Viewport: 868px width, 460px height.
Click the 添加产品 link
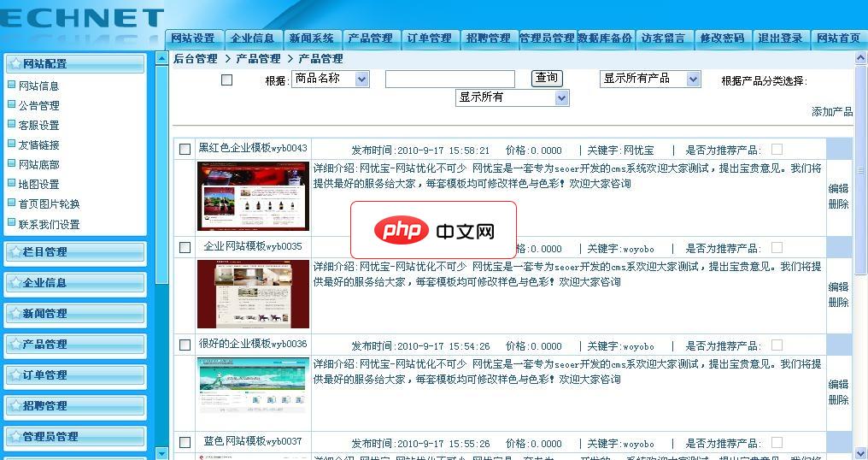click(x=831, y=112)
